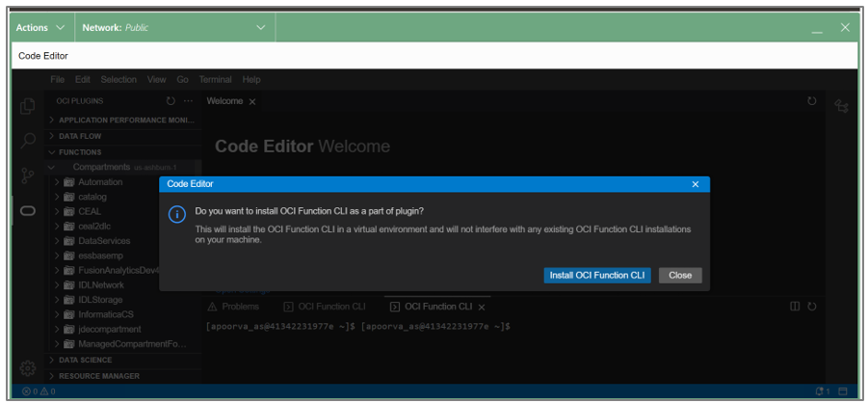868x403 pixels.
Task: Open the OCI Plugins more actions menu
Action: point(188,101)
